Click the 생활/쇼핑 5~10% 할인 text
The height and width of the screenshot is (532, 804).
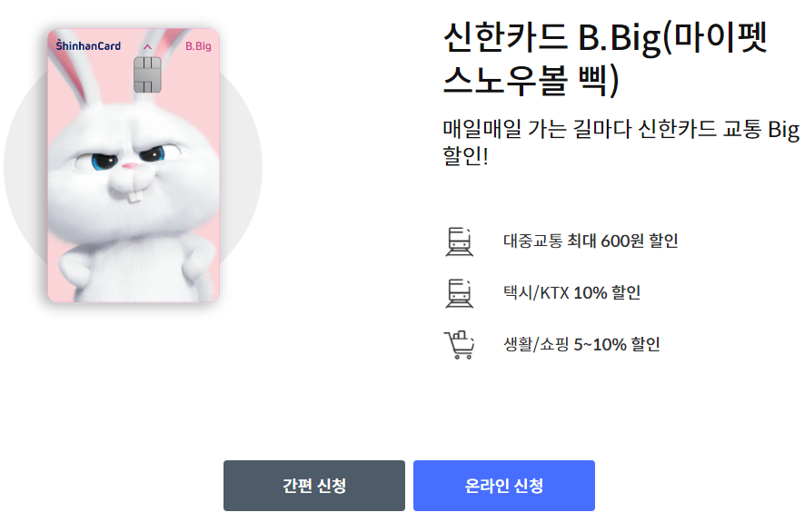tap(591, 345)
